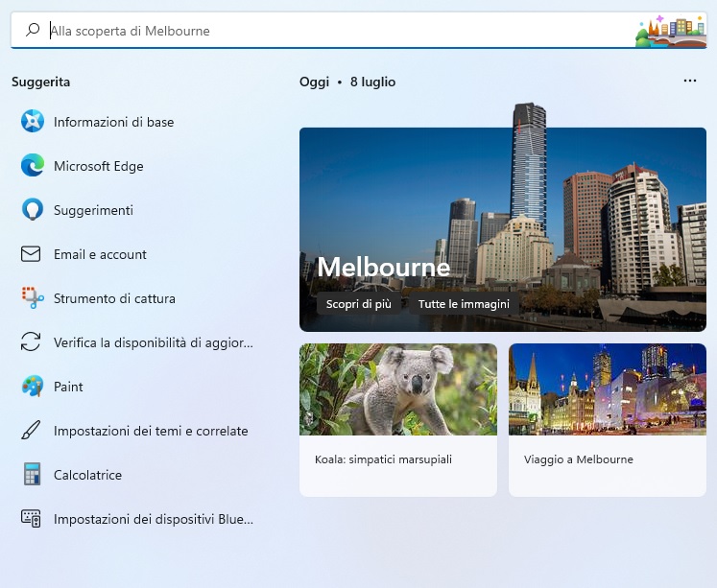Click the update check arrows icon

[x=31, y=341]
